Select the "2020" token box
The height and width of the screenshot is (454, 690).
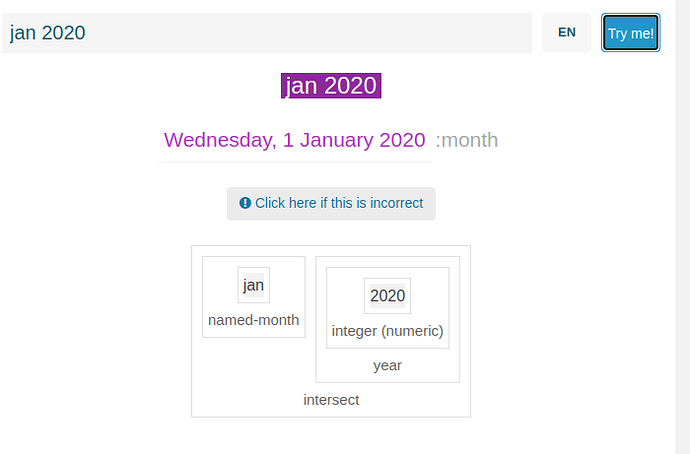(387, 296)
